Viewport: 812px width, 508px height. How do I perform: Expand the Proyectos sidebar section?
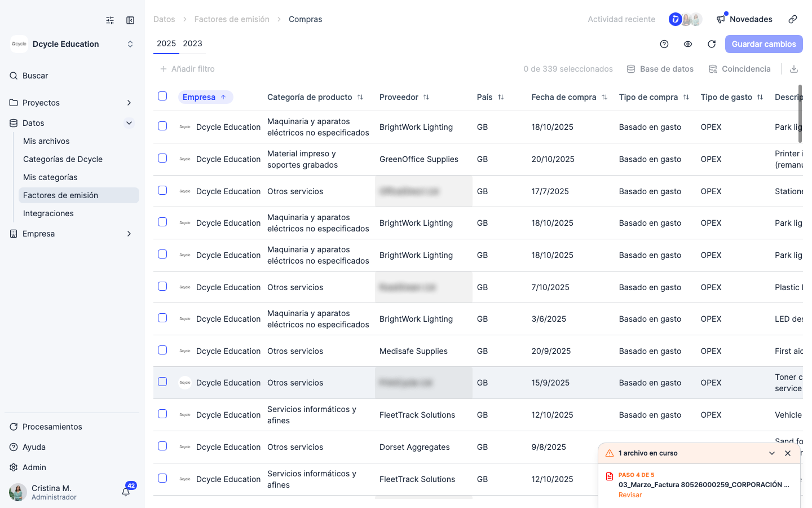pyautogui.click(x=129, y=103)
